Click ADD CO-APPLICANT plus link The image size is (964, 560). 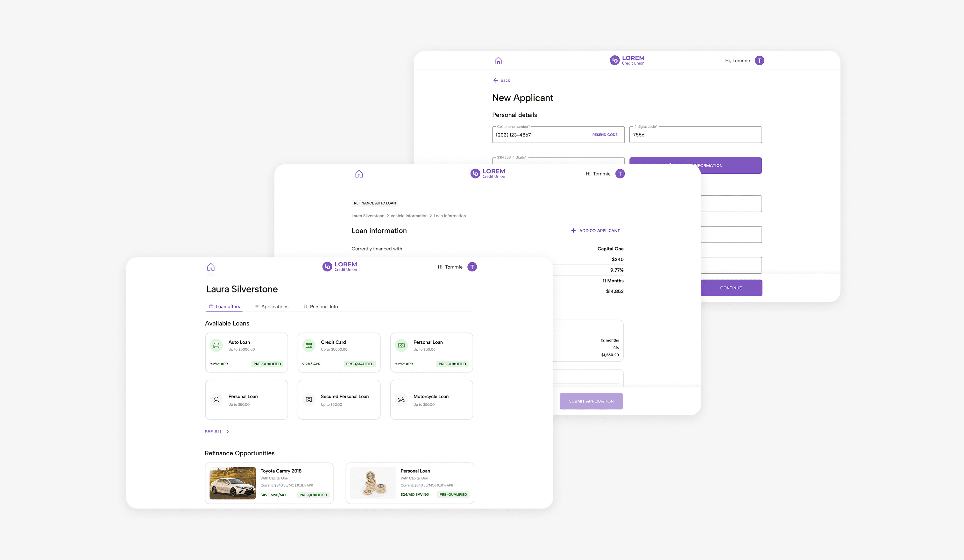[595, 230]
